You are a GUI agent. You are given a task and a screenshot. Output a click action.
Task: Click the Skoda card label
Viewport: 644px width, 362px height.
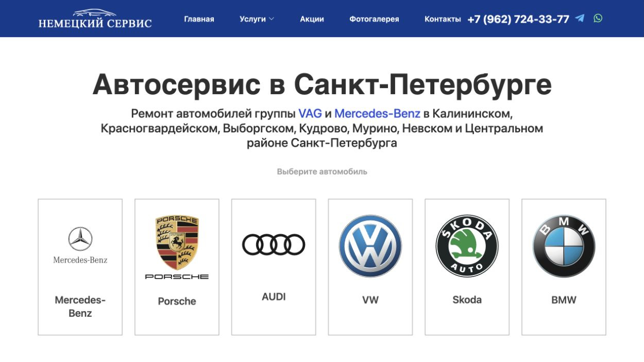click(467, 300)
